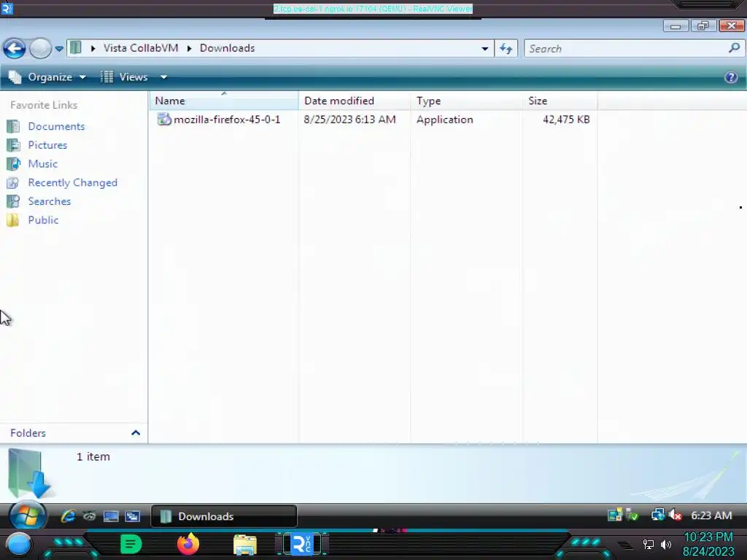Click the mozilla-firefox installer file icon

tap(164, 119)
